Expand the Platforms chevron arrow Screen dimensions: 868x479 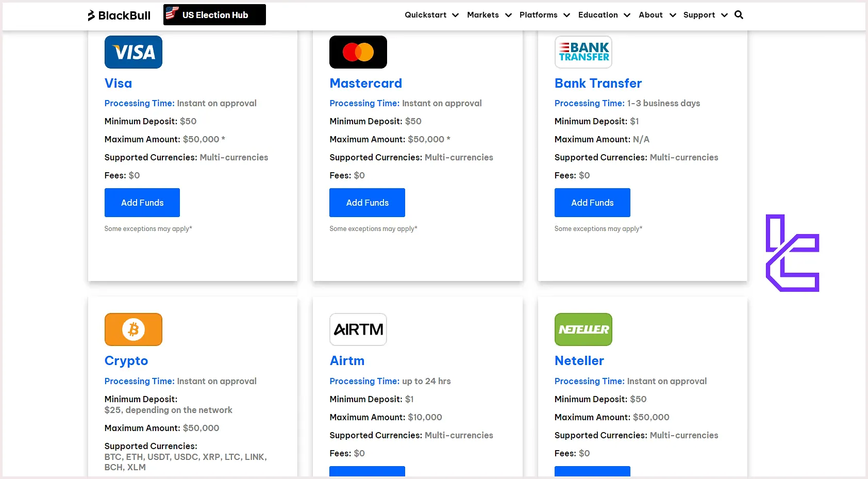[566, 15]
